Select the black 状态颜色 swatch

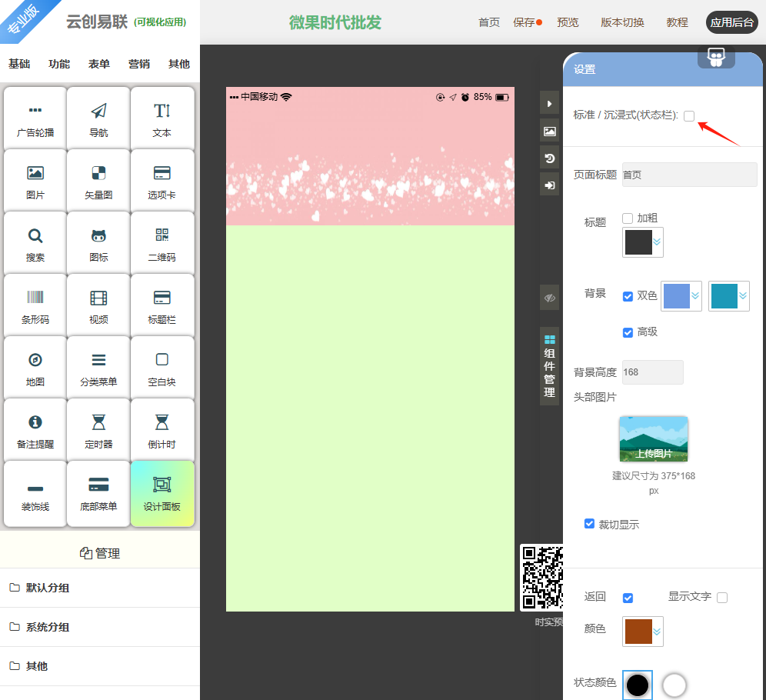click(637, 684)
